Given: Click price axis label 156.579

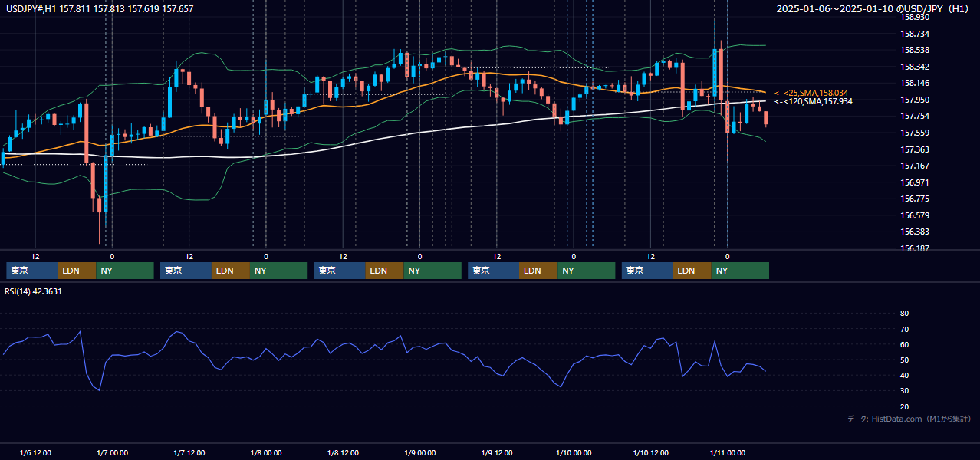Looking at the screenshot, I should coord(915,215).
